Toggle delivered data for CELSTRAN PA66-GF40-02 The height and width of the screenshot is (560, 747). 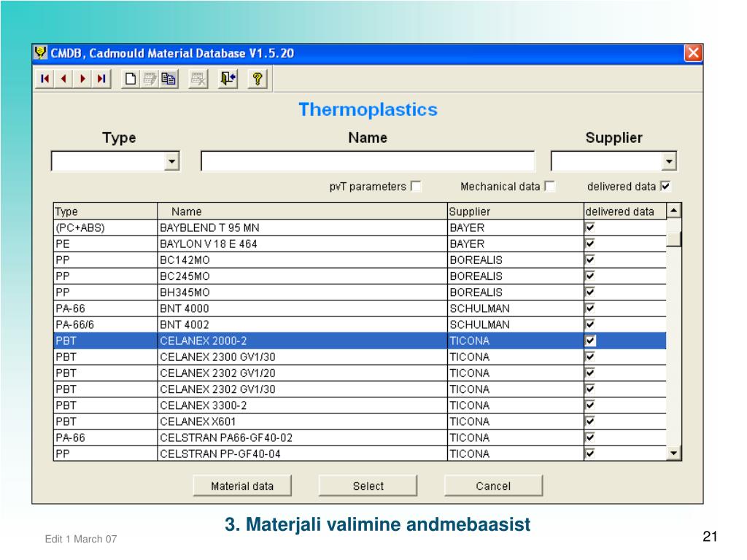click(x=589, y=437)
